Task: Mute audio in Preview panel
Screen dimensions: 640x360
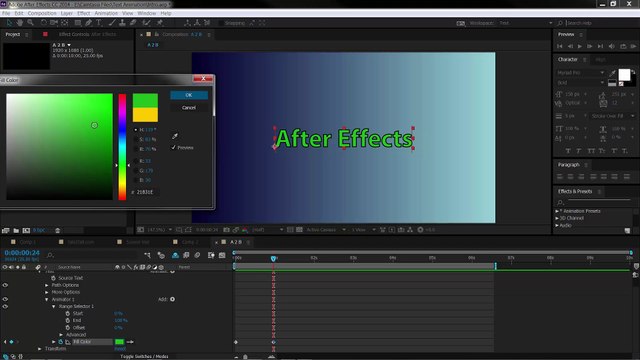Action: [611, 46]
